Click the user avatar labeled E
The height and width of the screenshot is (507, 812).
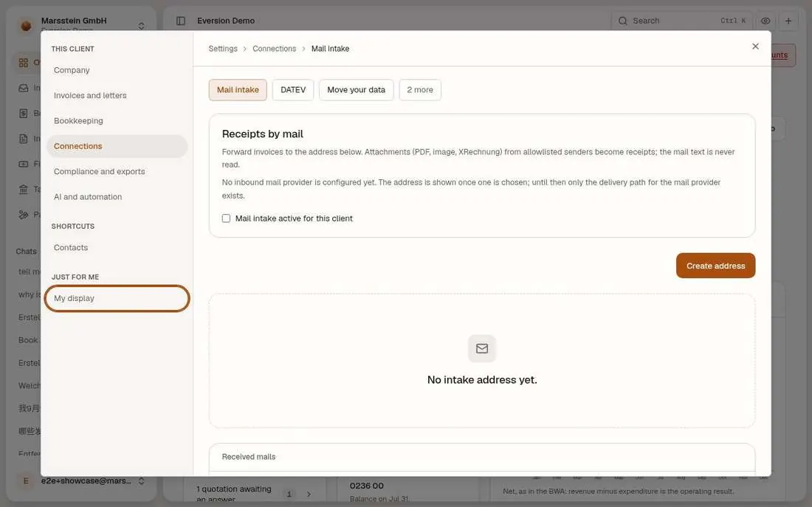[26, 481]
